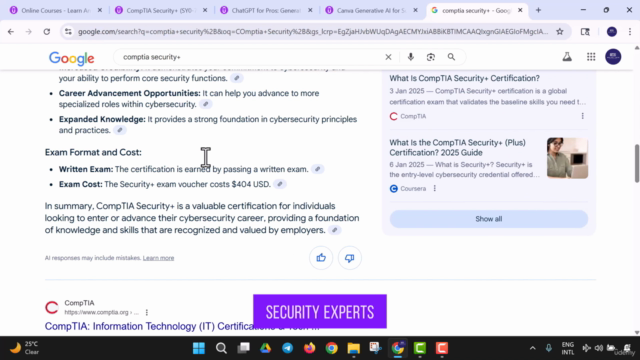
Task: Reload the page
Action: click(47, 31)
